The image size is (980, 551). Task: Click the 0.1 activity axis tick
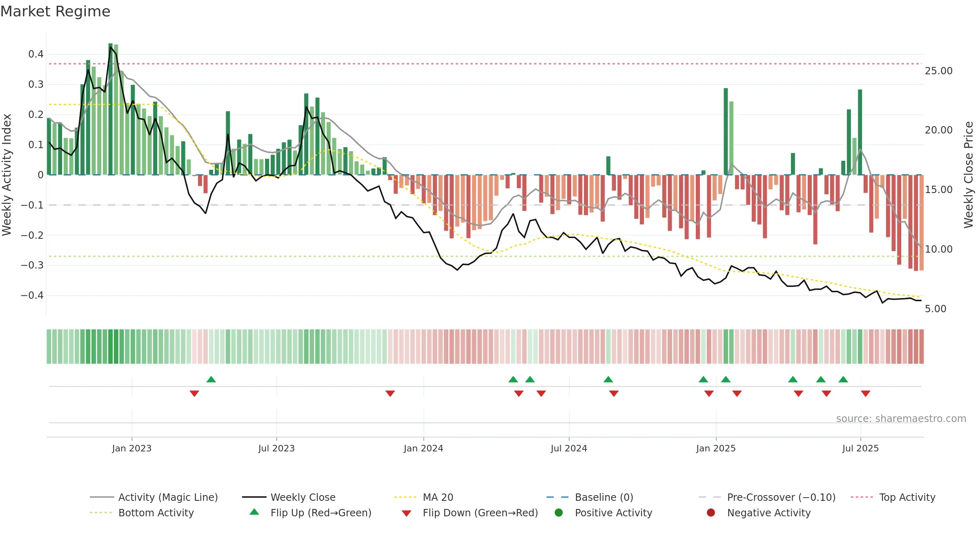[x=36, y=145]
